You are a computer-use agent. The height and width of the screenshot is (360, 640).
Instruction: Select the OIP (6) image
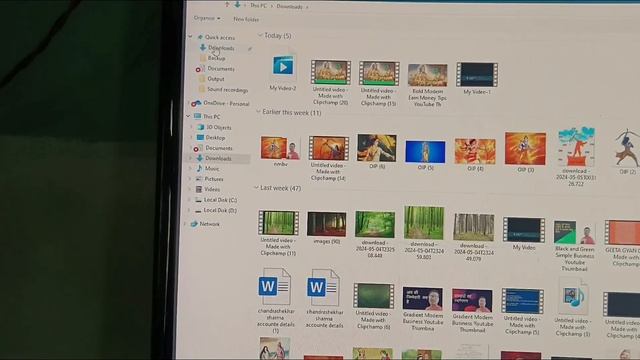pos(376,148)
